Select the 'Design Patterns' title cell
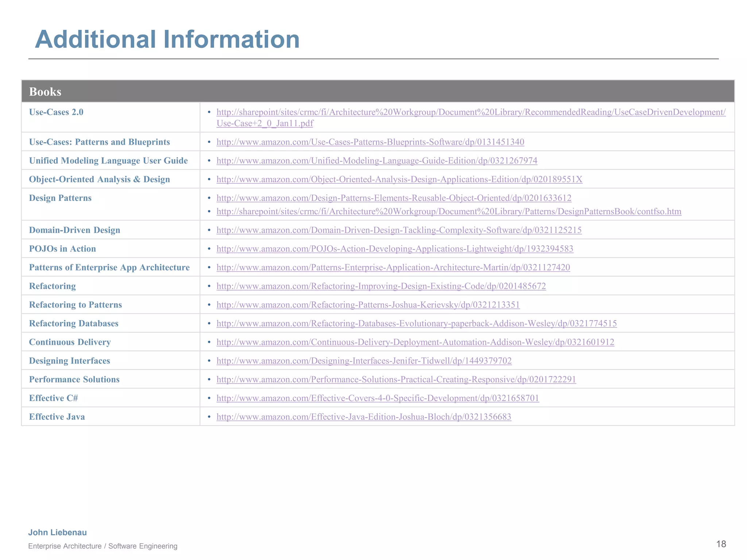This screenshot has width=747, height=560. click(111, 204)
